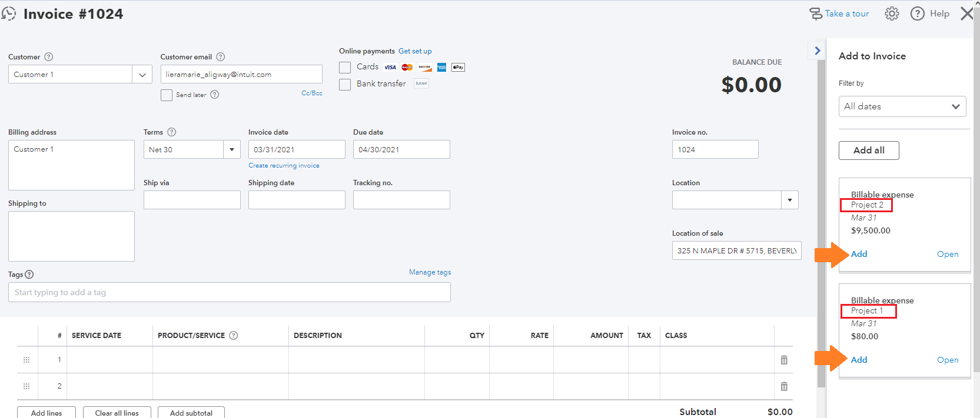Screen dimensions: 980x418
Task: Click the Get set up link
Action: tap(415, 51)
